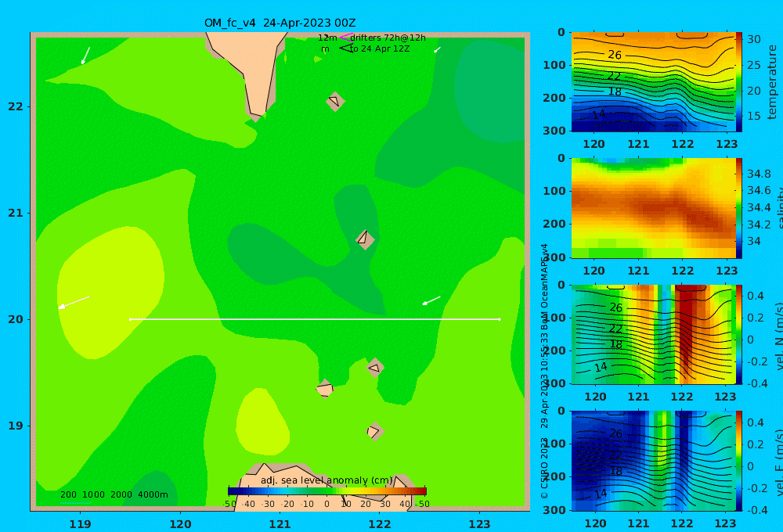Screen dimensions: 783x532
Task: Click the salinity colorbar
Action: coord(739,208)
